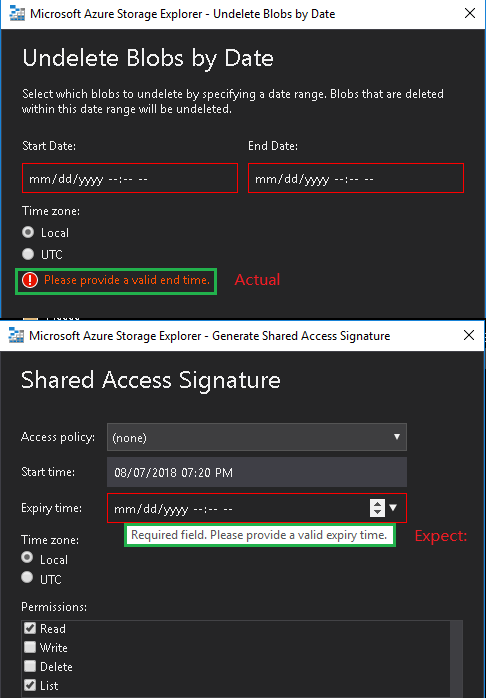The width and height of the screenshot is (486, 698).
Task: Click the Start Date input field
Action: tap(130, 178)
